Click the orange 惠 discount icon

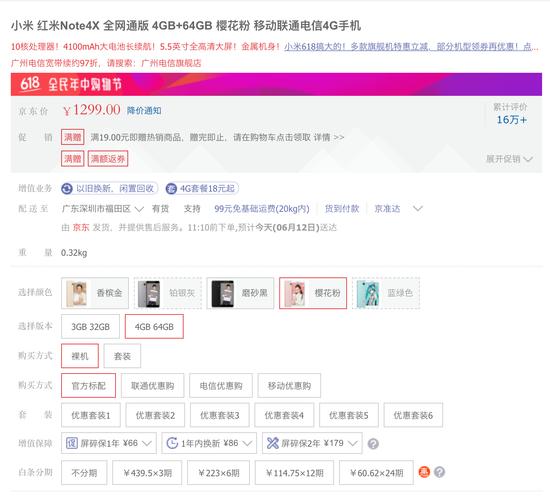424,472
